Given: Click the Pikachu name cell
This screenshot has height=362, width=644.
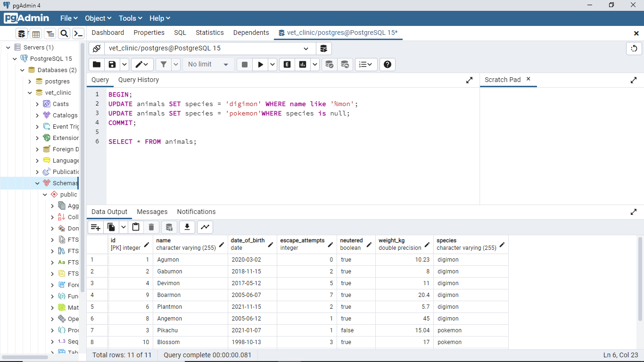Looking at the screenshot, I should point(190,330).
